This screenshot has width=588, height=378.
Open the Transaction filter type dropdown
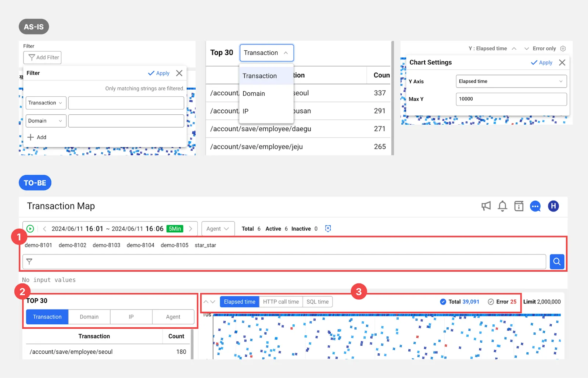coord(46,103)
